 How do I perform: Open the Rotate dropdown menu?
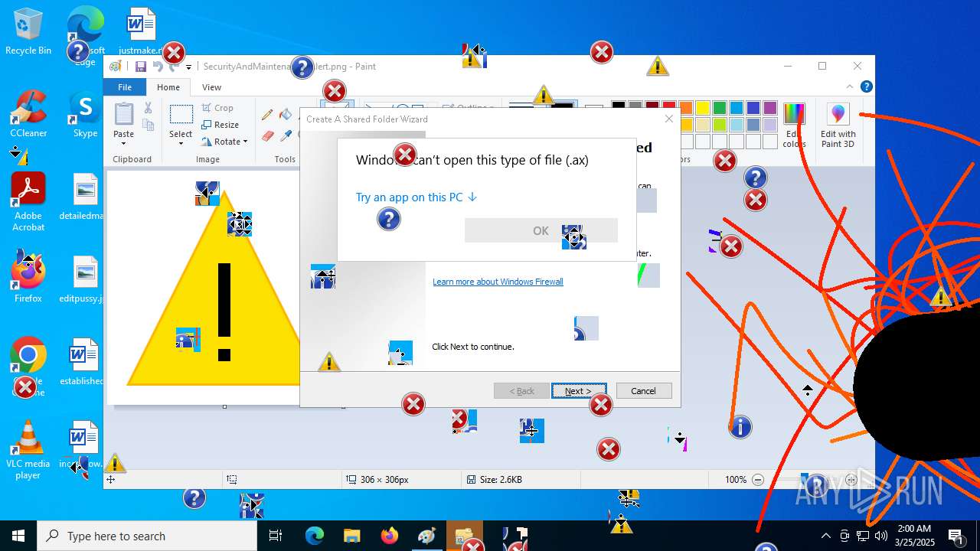(225, 142)
